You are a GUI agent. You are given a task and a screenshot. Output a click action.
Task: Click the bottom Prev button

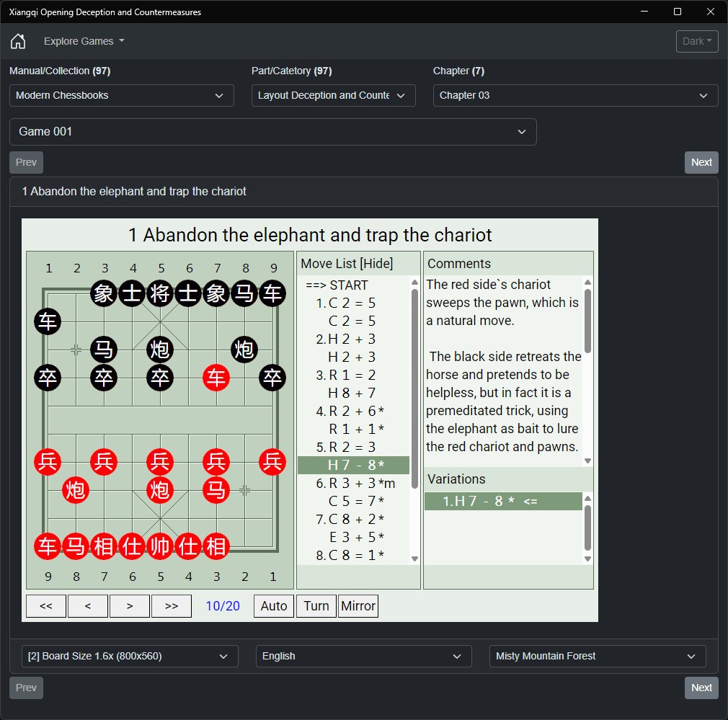pyautogui.click(x=26, y=688)
